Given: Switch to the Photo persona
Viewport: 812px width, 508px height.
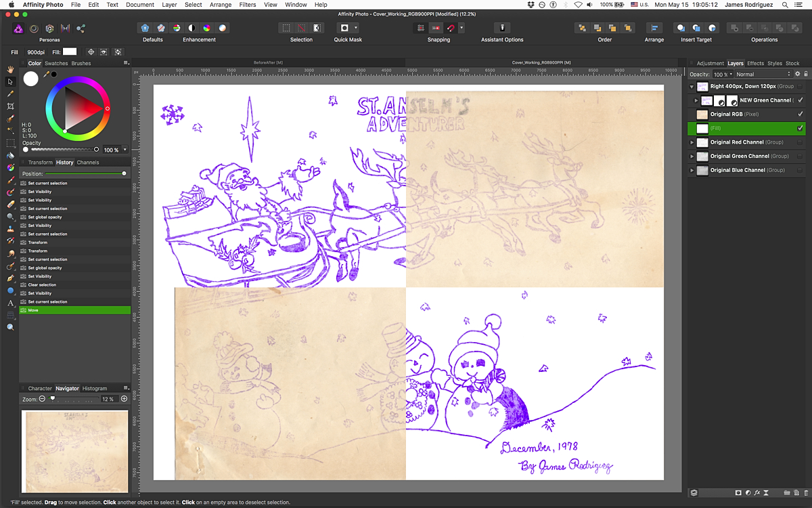Looking at the screenshot, I should (18, 28).
